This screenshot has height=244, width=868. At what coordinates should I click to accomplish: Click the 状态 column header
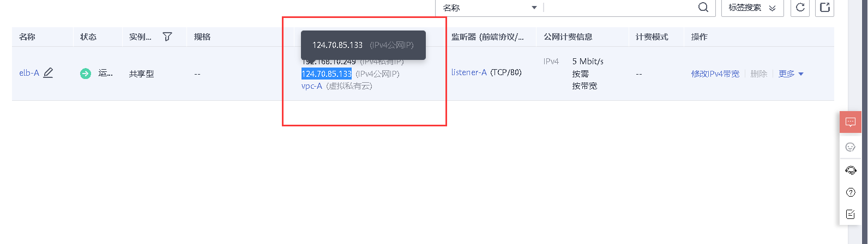pos(88,36)
